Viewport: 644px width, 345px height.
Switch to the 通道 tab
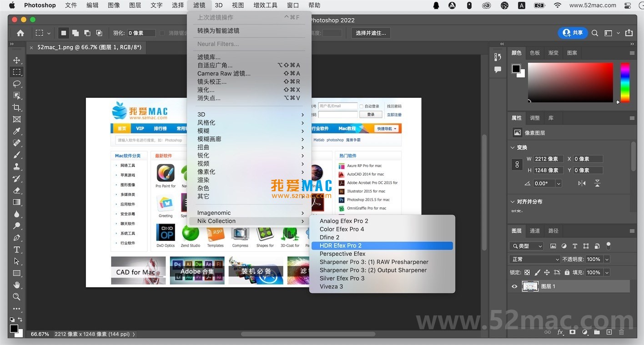(x=535, y=231)
